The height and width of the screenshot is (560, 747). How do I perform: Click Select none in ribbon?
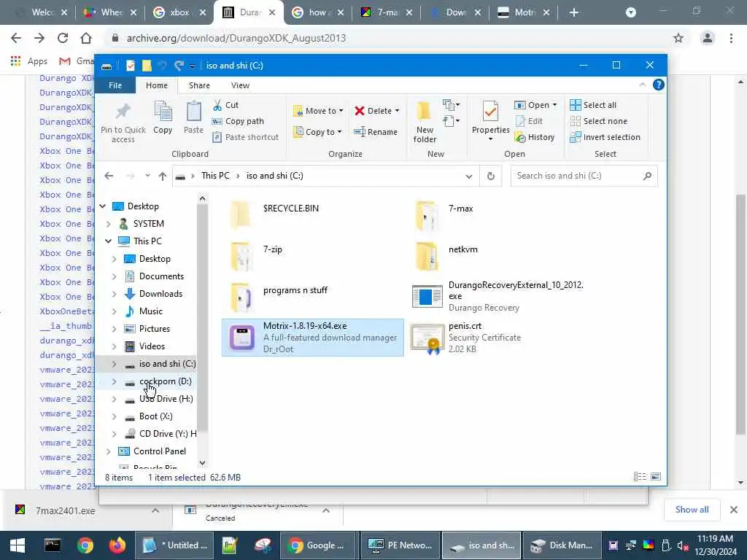click(x=599, y=122)
